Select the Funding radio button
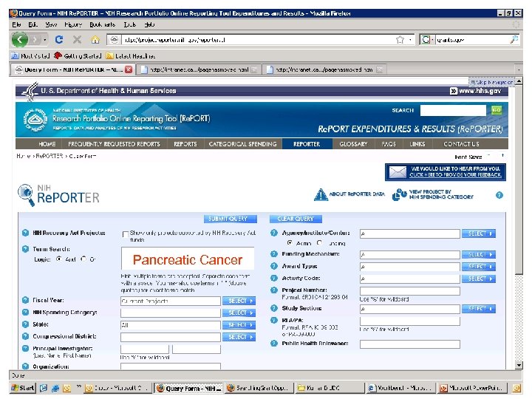532x399 pixels. pos(320,243)
